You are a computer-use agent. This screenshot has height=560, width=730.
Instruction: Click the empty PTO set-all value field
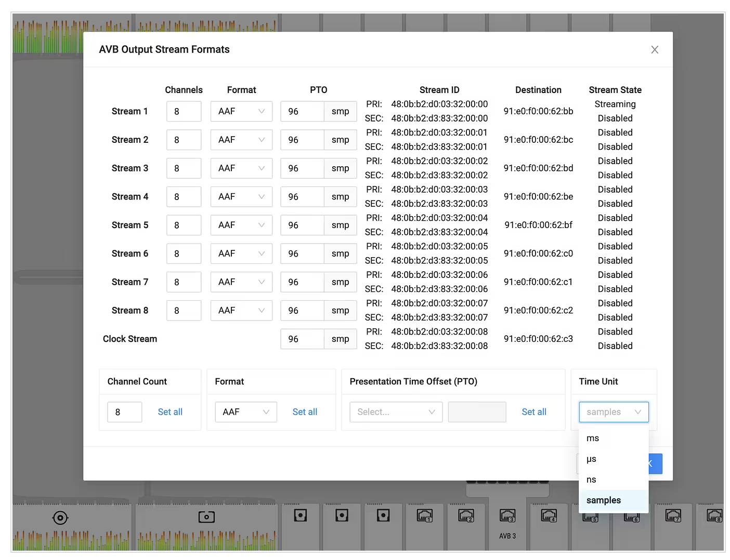[477, 412]
